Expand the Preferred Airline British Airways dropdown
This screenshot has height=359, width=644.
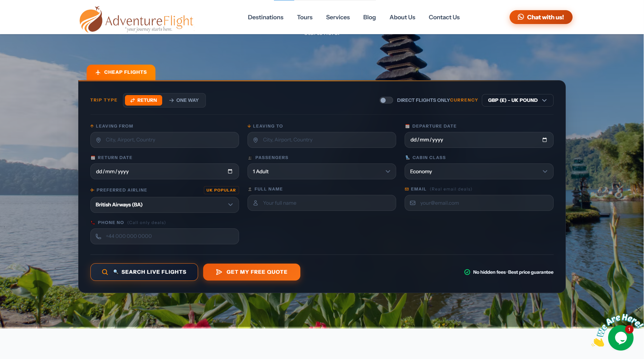point(165,205)
